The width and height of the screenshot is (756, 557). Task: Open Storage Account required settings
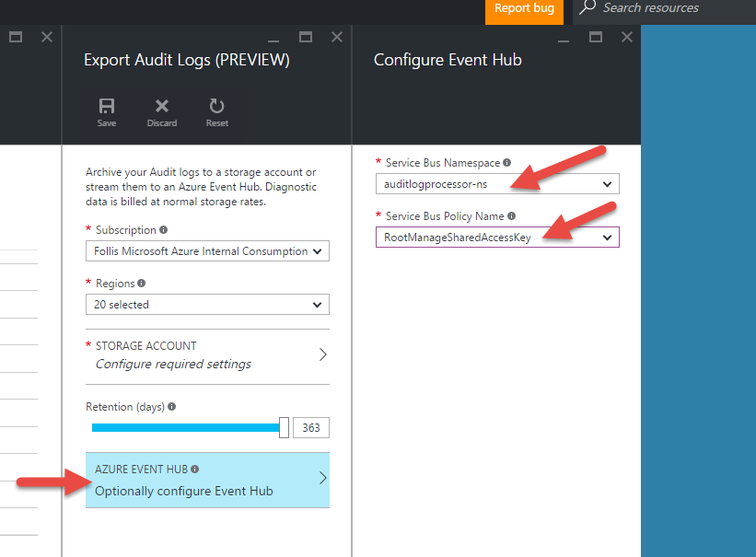point(207,355)
